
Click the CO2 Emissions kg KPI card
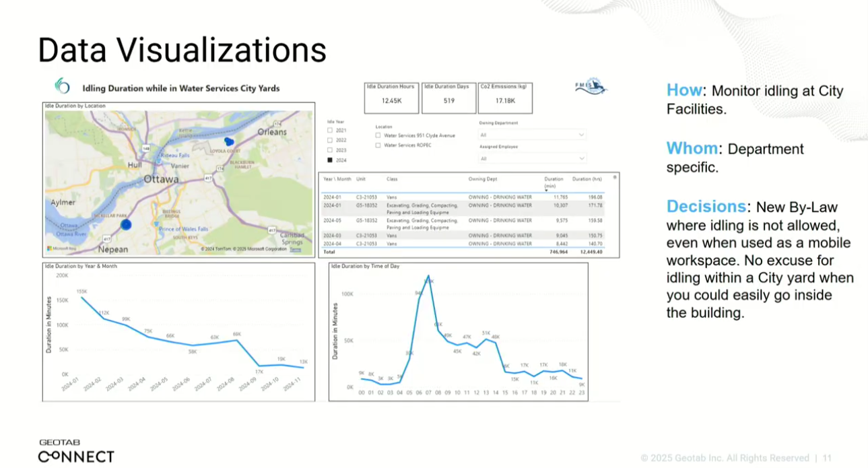[505, 98]
